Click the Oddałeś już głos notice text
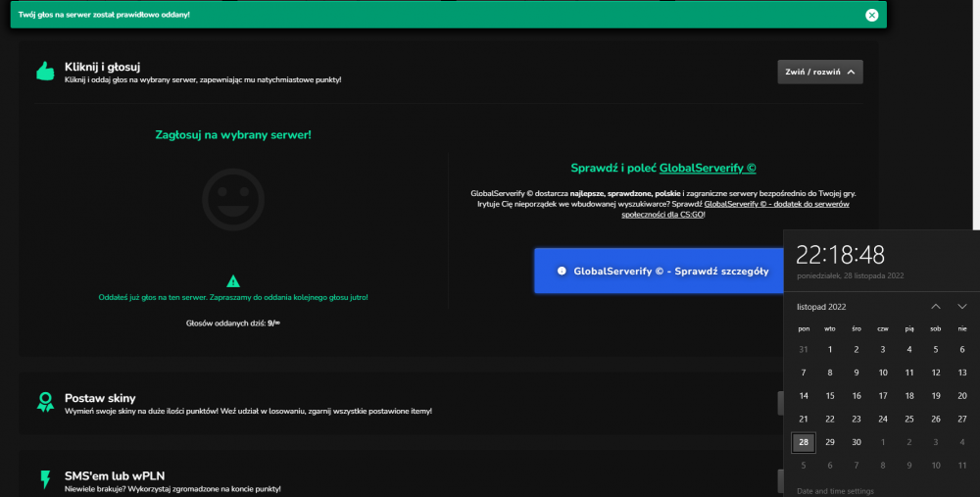Image resolution: width=980 pixels, height=497 pixels. [233, 298]
